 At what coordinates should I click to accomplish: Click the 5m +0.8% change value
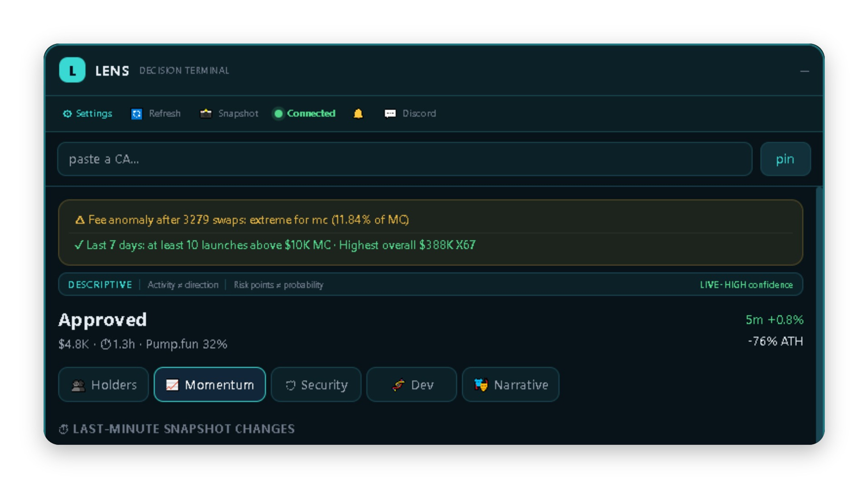[774, 320]
